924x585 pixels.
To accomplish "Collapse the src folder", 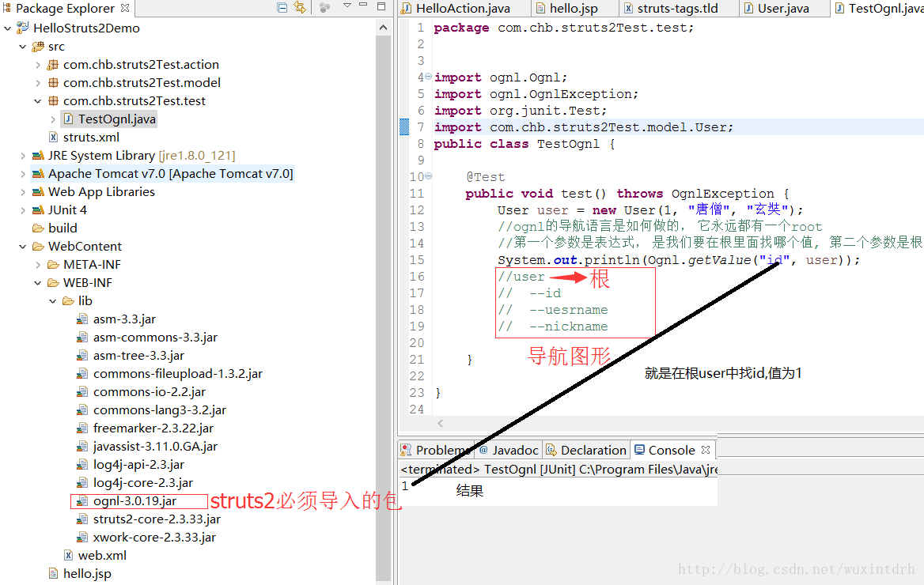I will coord(22,47).
